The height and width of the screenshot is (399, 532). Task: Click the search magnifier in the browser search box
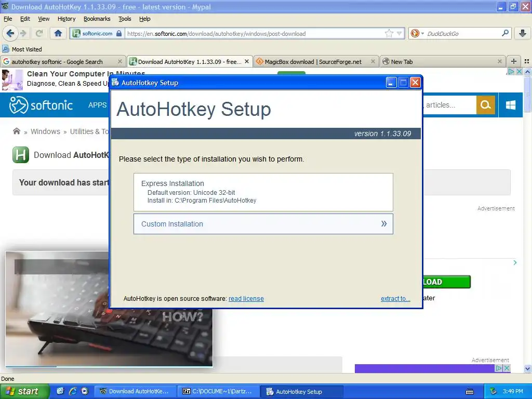pos(505,33)
